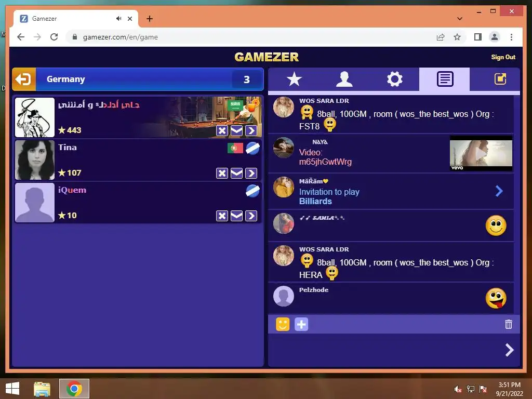Viewport: 532px width, 399px height.
Task: Open the Windows Start menu
Action: pyautogui.click(x=12, y=389)
